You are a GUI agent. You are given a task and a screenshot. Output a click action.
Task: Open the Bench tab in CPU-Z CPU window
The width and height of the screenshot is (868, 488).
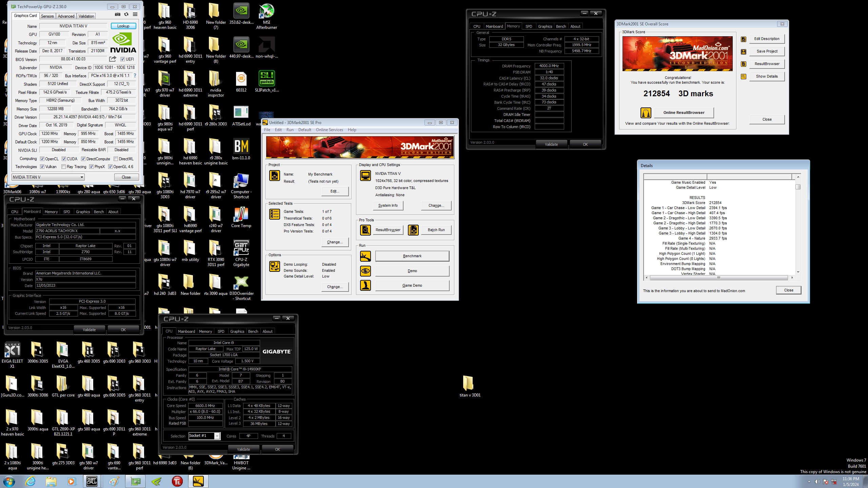pyautogui.click(x=253, y=331)
